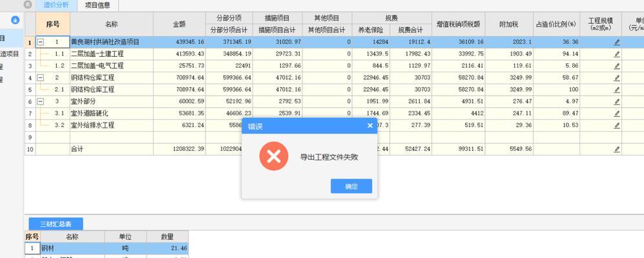This screenshot has width=644, height=258.
Task: Edit 工程规模 for 室外道路硬化 row
Action: click(616, 114)
